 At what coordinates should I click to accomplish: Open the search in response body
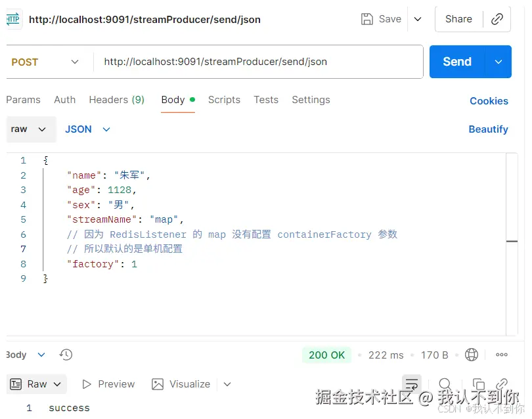click(x=446, y=384)
